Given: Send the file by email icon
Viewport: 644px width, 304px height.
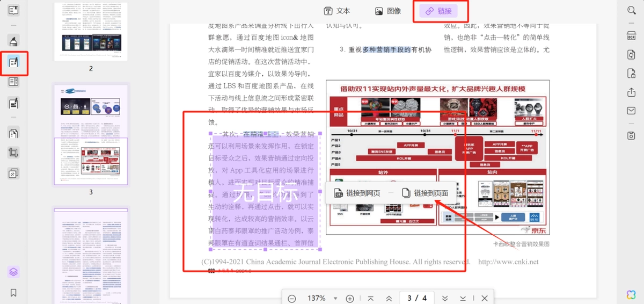Looking at the screenshot, I should click(631, 111).
